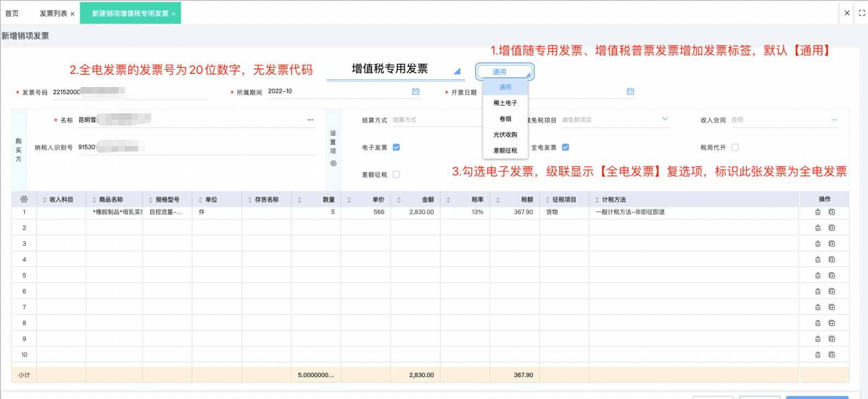This screenshot has width=868, height=399.
Task: Expand the 减免税项目 dropdown
Action: coord(665,119)
